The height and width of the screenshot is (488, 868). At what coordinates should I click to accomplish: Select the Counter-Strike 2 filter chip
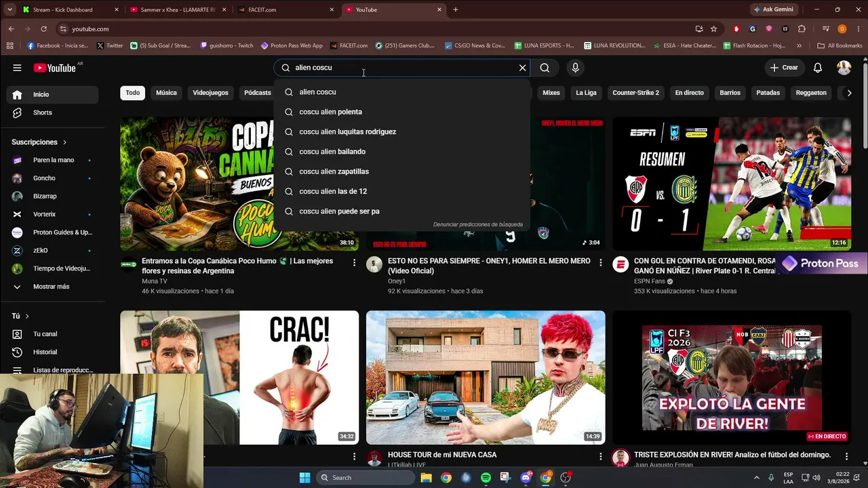635,93
